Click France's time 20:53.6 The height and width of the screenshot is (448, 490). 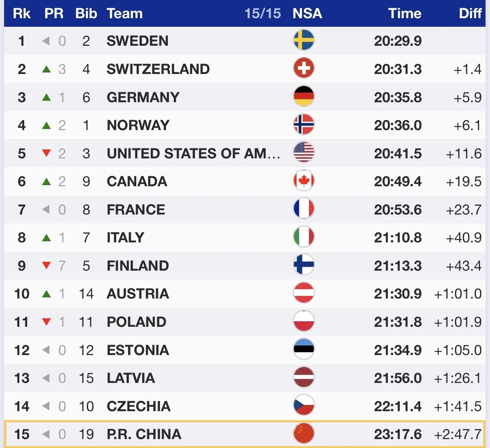point(397,210)
